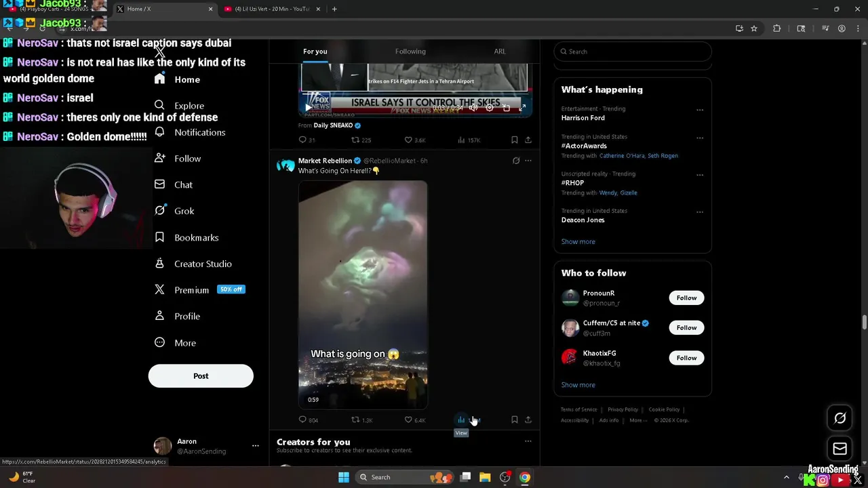868x488 pixels.
Task: Switch to the For you tab
Action: pos(315,52)
